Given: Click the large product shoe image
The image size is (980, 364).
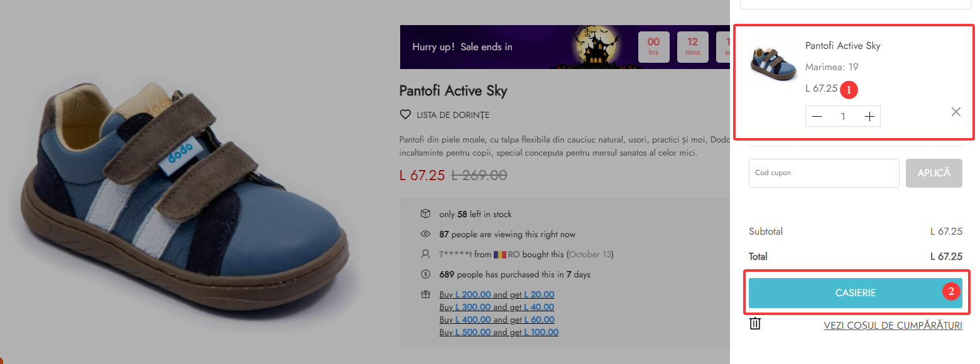Looking at the screenshot, I should (x=188, y=195).
